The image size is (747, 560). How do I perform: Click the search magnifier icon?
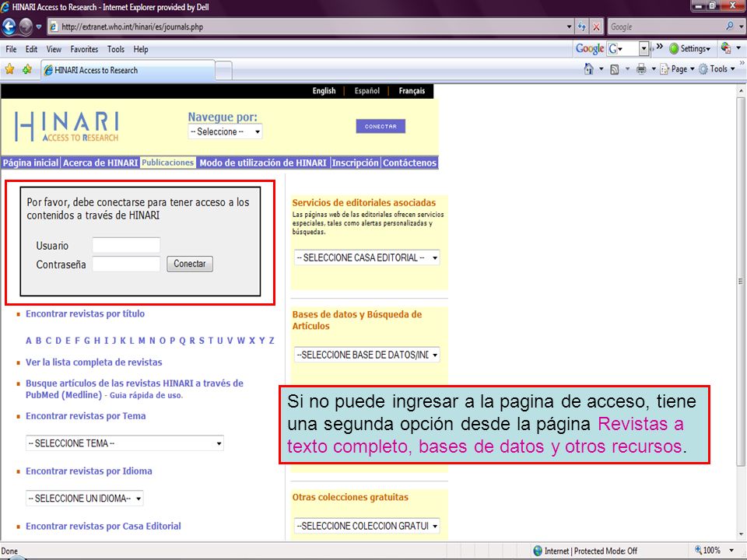point(729,26)
